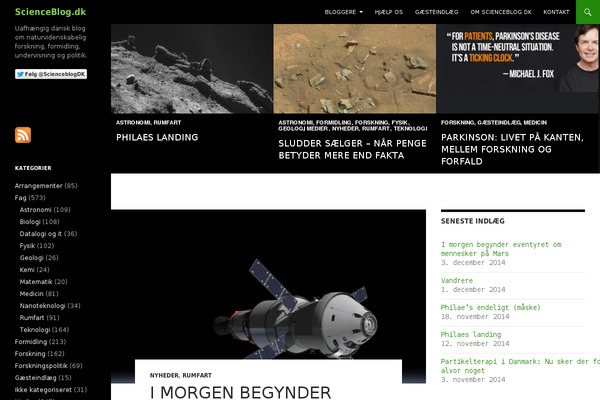This screenshot has width=600, height=400.
Task: Click Rumfart tag on main post
Action: point(197,376)
